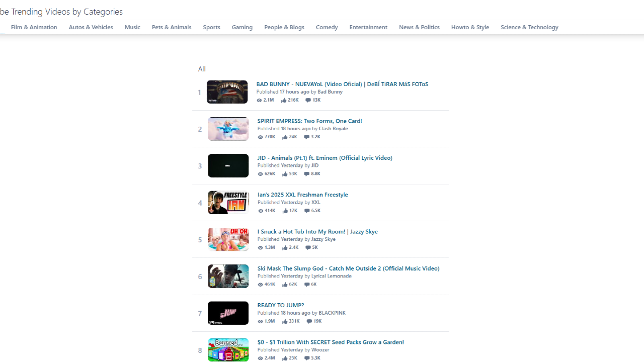Click the thumbs-up icon beside 17K
This screenshot has width=644, height=362.
click(x=285, y=211)
